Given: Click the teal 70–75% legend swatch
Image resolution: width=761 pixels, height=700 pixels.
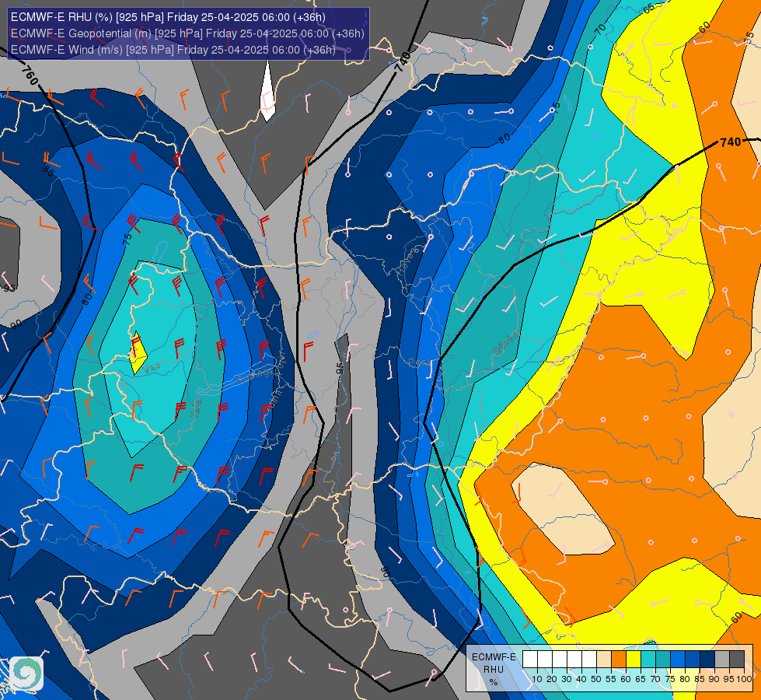Looking at the screenshot, I should click(x=663, y=659).
